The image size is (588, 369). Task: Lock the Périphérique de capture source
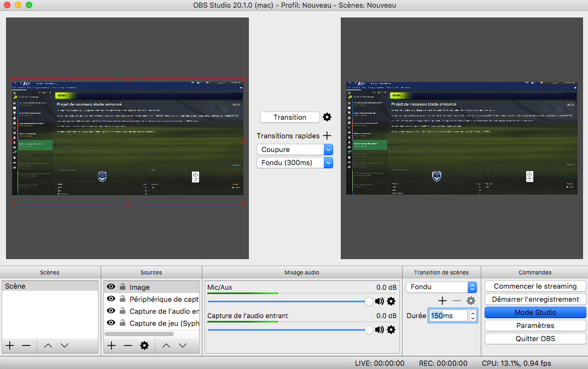(123, 299)
